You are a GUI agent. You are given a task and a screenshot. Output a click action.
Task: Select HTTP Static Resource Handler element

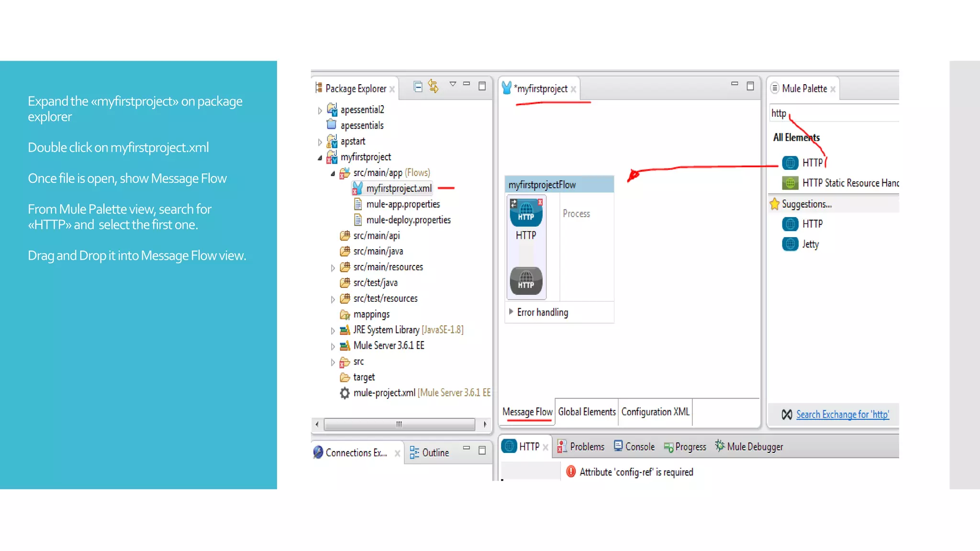tap(840, 183)
